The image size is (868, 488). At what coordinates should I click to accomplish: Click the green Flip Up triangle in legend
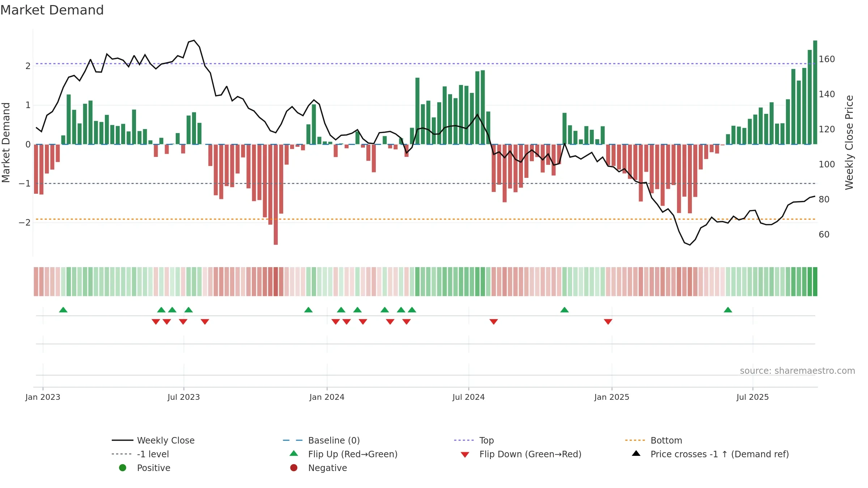pyautogui.click(x=294, y=453)
